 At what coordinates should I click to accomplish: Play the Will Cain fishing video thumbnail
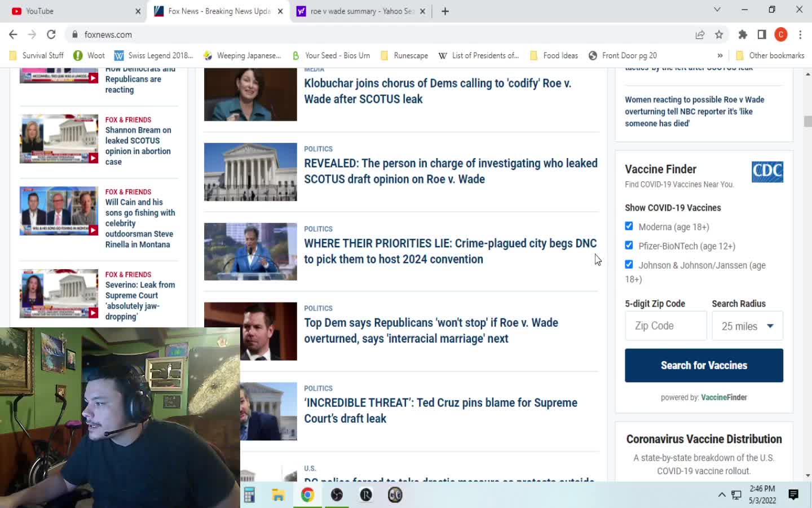click(59, 211)
